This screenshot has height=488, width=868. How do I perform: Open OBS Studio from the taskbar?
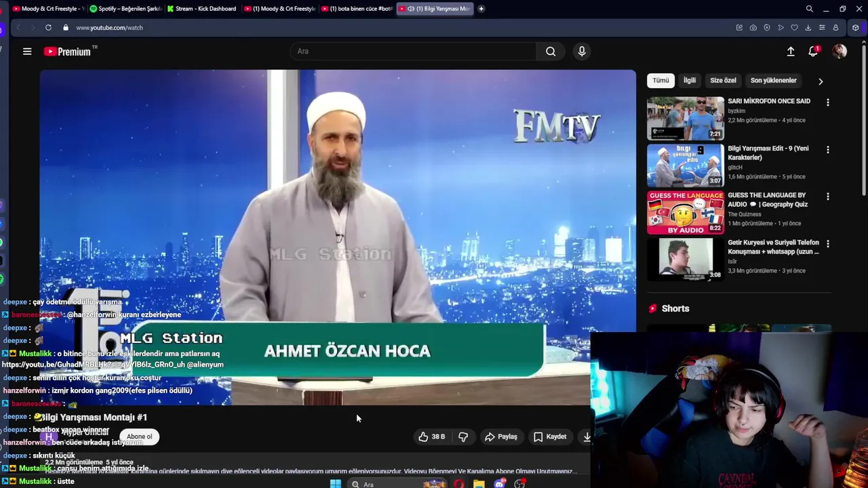[x=519, y=484]
